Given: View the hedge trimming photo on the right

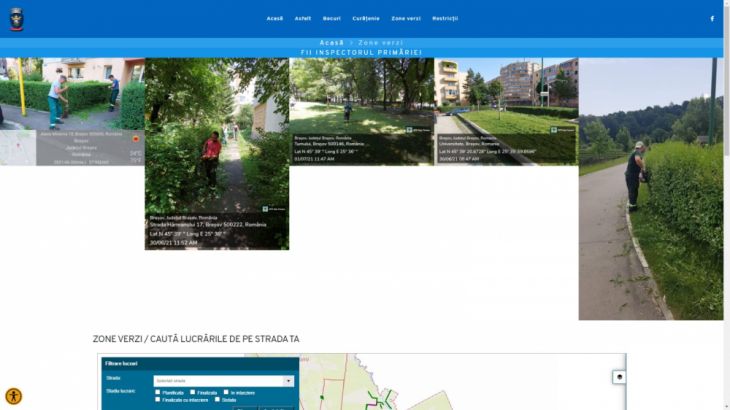Looking at the screenshot, I should [x=650, y=188].
